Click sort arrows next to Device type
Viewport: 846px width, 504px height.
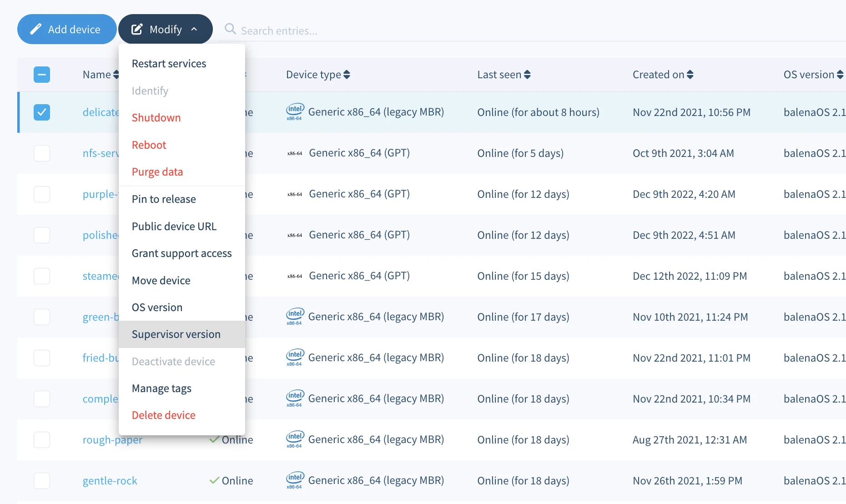click(347, 75)
